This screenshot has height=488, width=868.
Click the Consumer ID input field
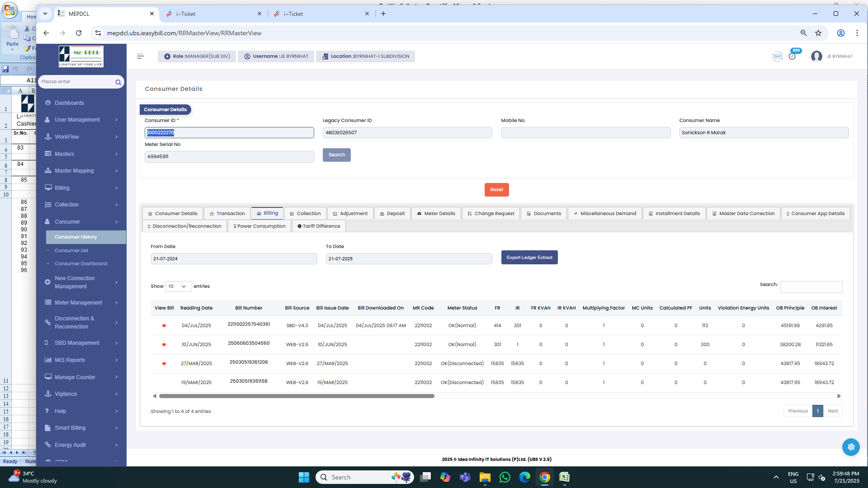tap(229, 133)
